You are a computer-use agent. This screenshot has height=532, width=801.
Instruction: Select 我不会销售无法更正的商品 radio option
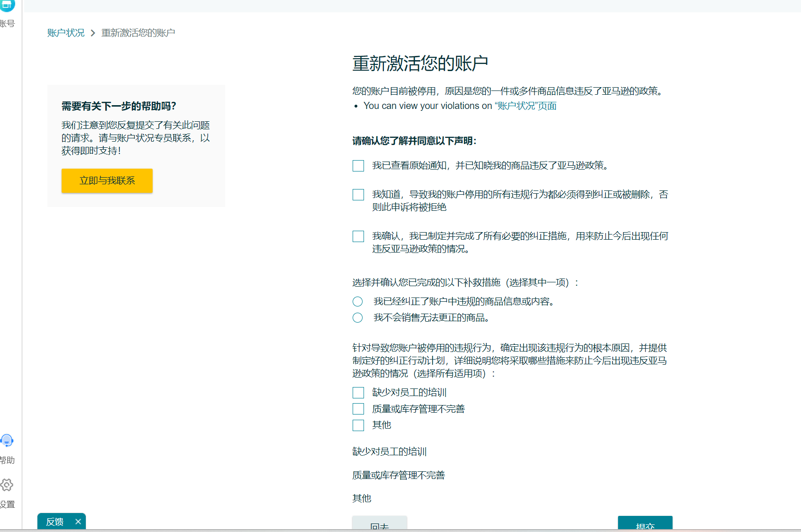tap(358, 318)
